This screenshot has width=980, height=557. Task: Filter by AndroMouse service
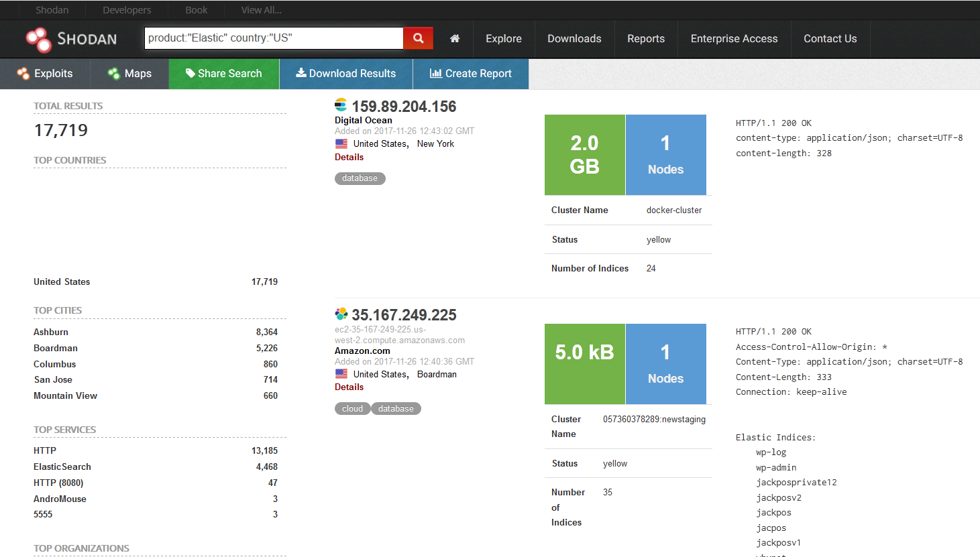point(60,499)
